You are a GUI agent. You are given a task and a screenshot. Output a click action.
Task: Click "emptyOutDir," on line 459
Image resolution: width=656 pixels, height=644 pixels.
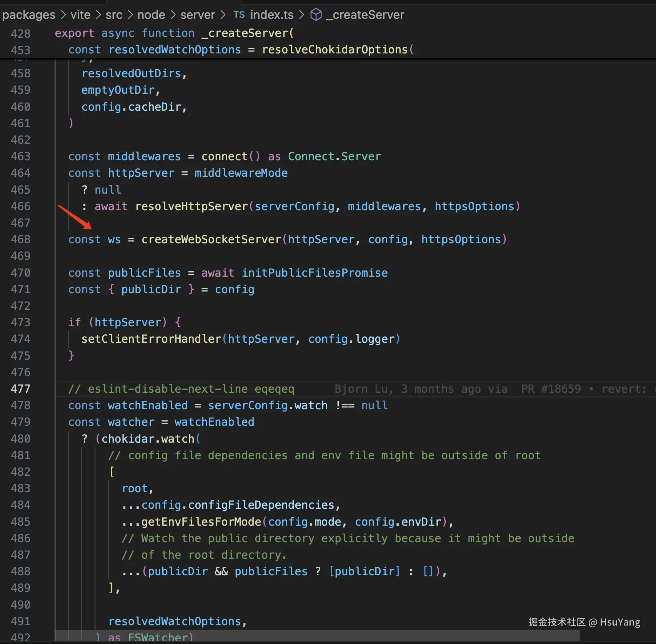[121, 90]
